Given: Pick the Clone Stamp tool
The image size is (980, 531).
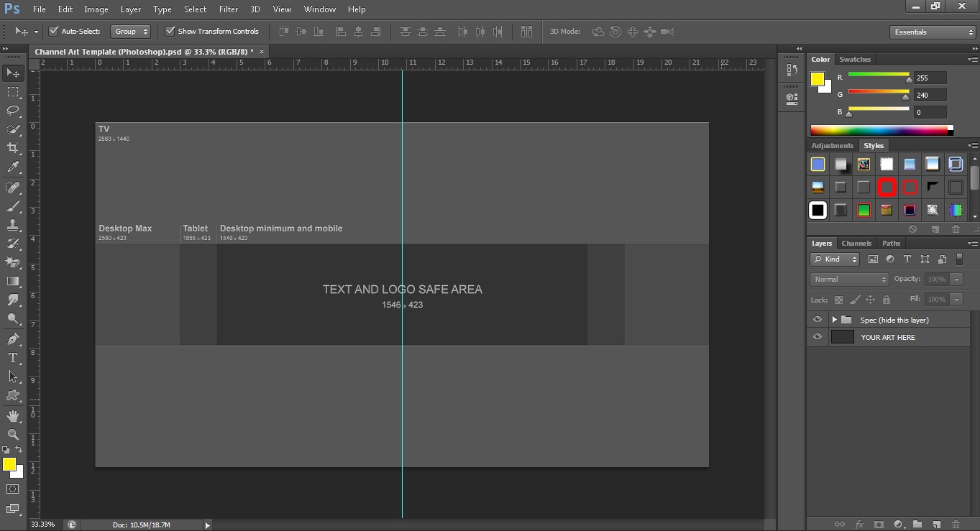Looking at the screenshot, I should (13, 225).
